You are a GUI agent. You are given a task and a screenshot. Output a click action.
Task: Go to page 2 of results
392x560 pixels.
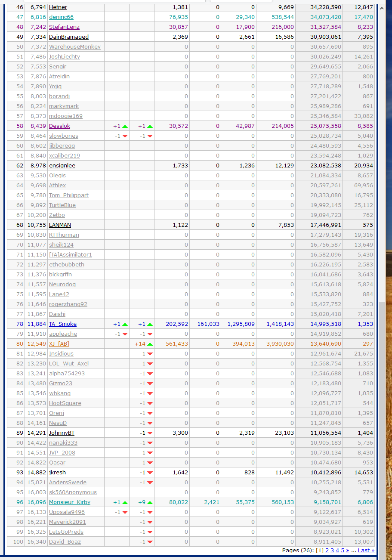tap(327, 550)
